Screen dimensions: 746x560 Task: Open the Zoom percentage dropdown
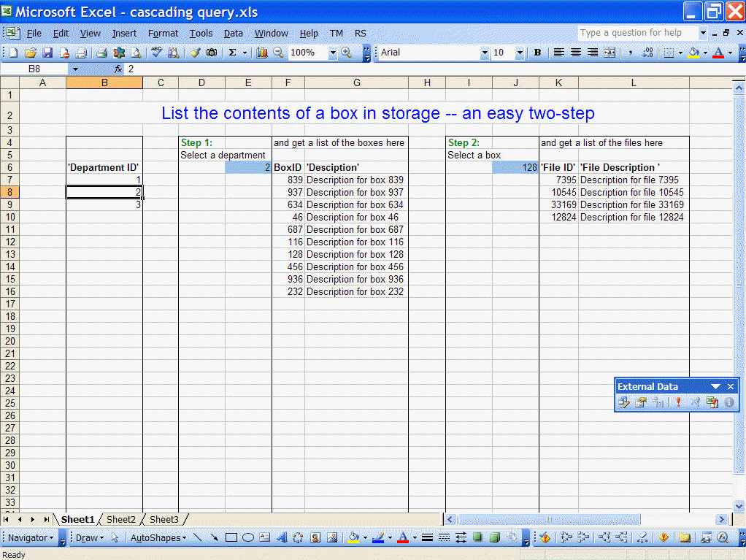pos(333,53)
